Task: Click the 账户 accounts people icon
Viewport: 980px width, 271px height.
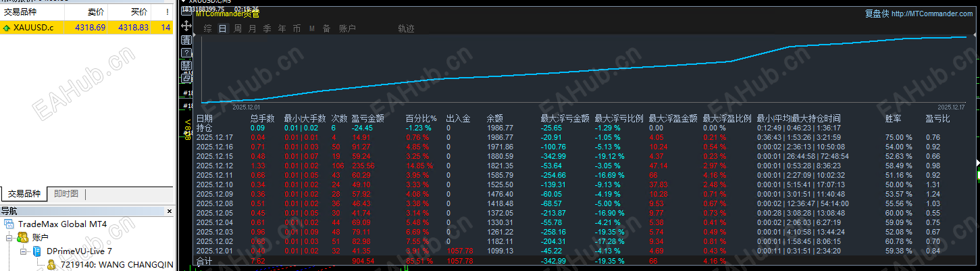Action: 23,237
